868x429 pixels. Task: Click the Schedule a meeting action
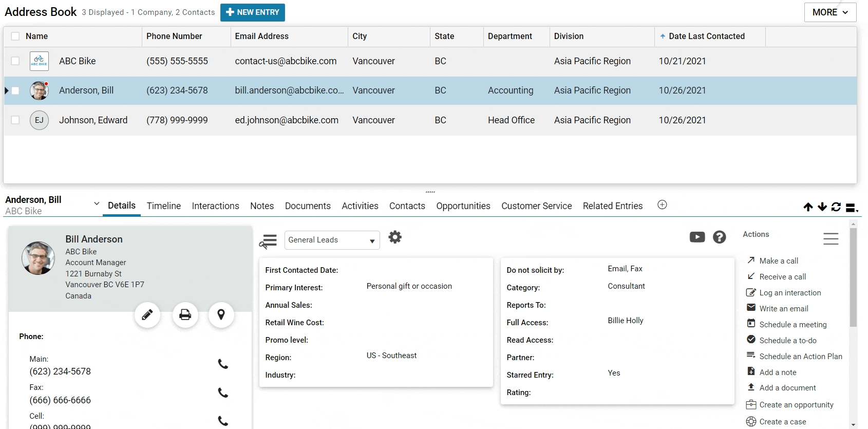(x=792, y=325)
